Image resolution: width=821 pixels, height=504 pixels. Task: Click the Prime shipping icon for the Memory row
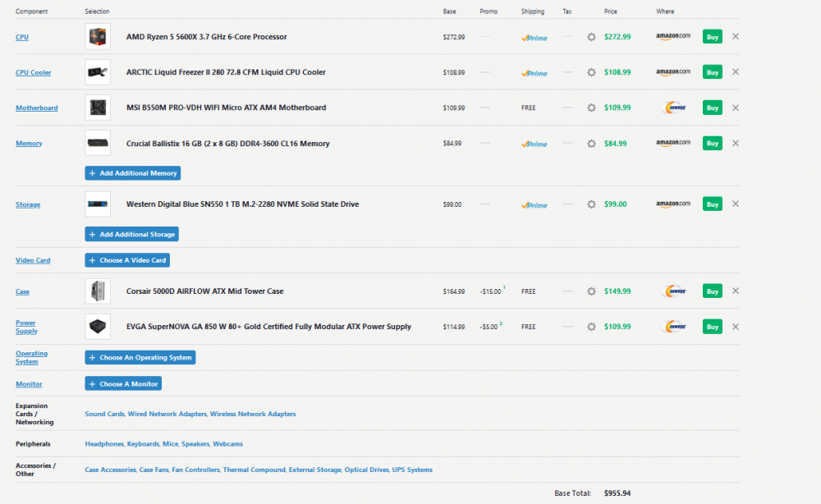(534, 143)
